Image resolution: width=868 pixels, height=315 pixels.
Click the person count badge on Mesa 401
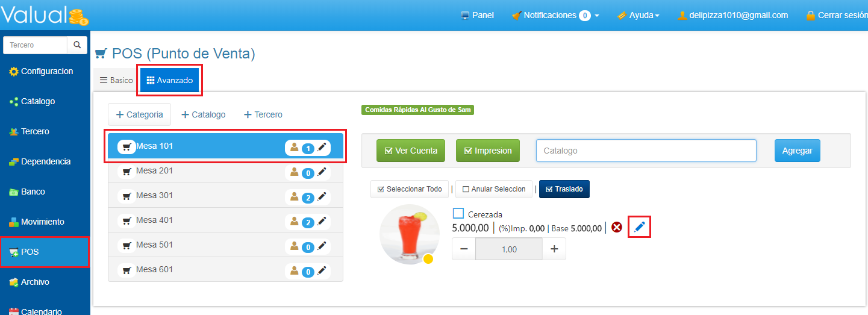(x=308, y=223)
